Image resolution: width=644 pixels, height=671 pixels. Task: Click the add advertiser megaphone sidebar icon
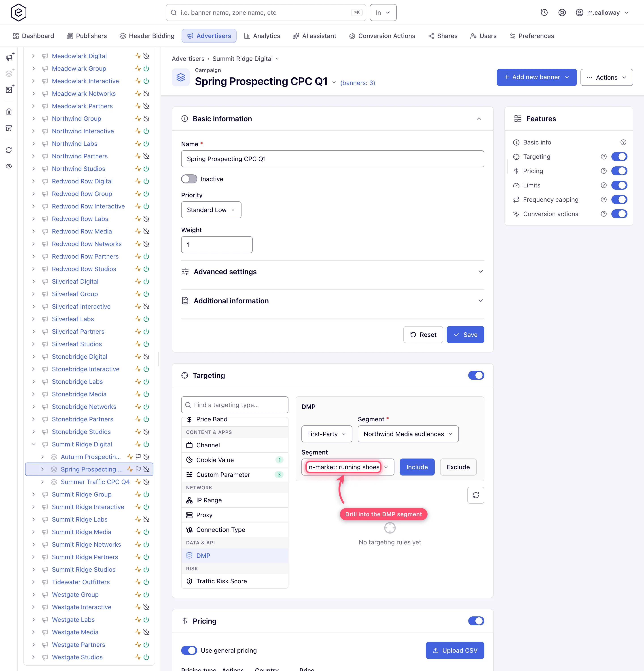[x=10, y=57]
